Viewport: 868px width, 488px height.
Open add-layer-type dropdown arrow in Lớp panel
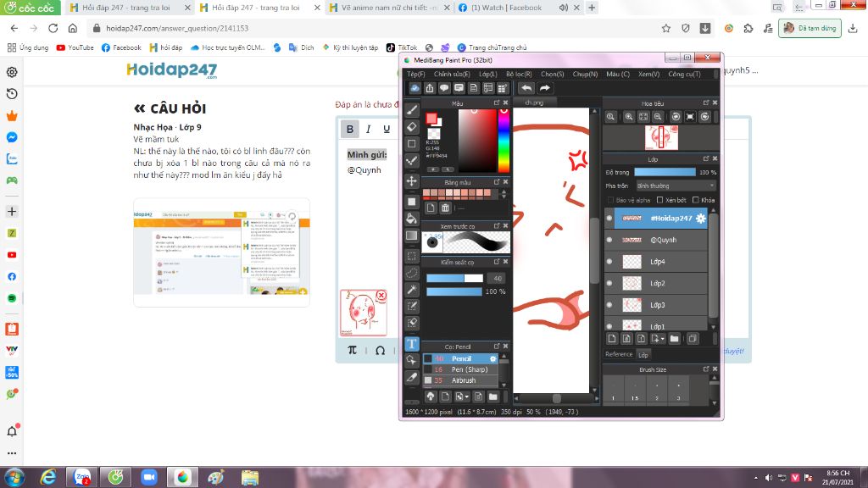662,339
